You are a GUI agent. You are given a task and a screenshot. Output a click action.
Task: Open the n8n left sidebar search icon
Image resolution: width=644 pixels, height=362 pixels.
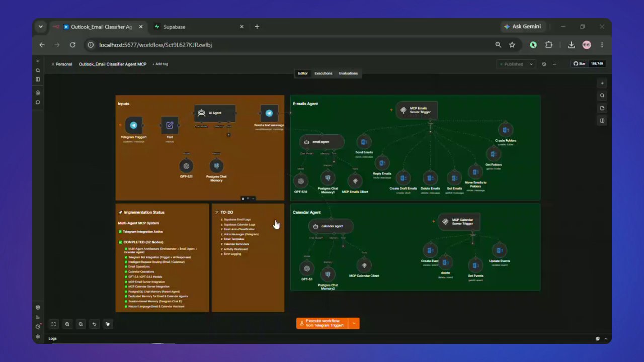pos(38,70)
